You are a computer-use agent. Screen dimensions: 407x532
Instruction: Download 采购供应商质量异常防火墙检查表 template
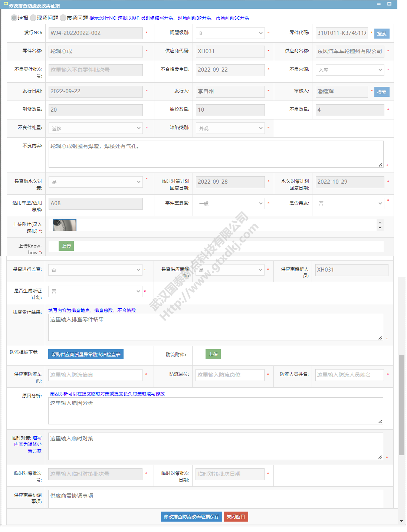pos(86,355)
